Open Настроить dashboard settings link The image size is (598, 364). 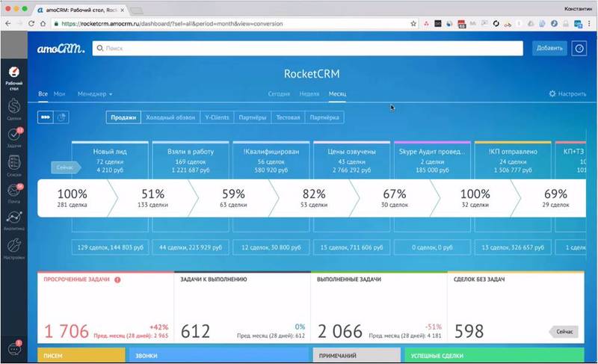click(x=568, y=94)
